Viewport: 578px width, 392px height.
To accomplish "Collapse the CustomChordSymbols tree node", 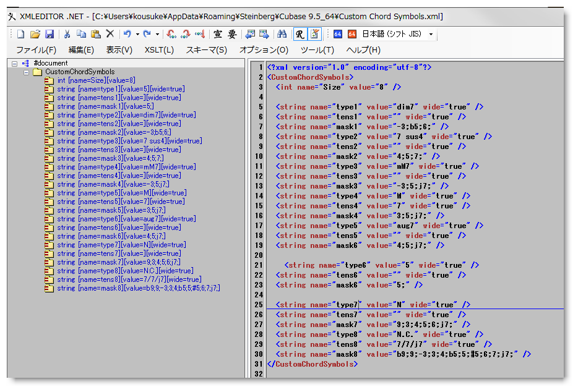I will tap(26, 72).
